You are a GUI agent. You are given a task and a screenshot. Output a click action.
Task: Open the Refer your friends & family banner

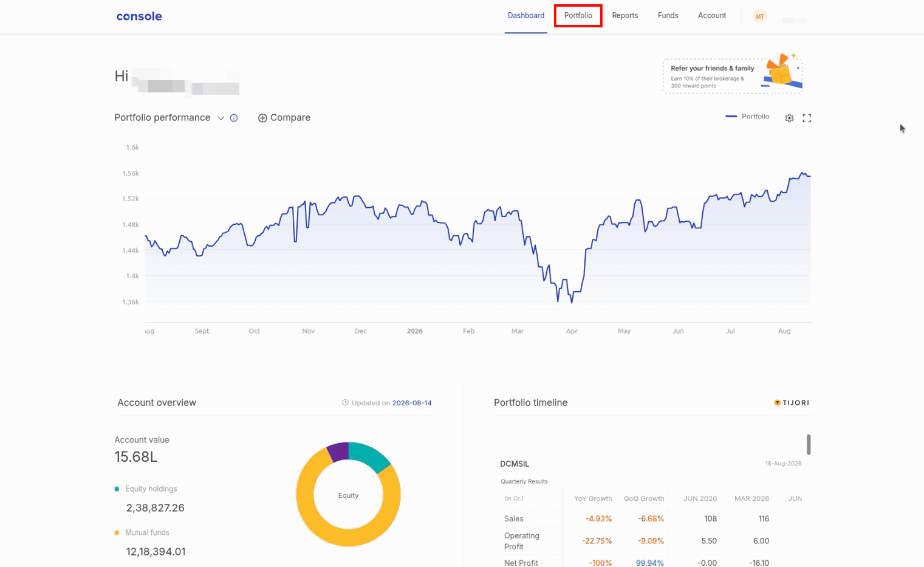click(733, 75)
